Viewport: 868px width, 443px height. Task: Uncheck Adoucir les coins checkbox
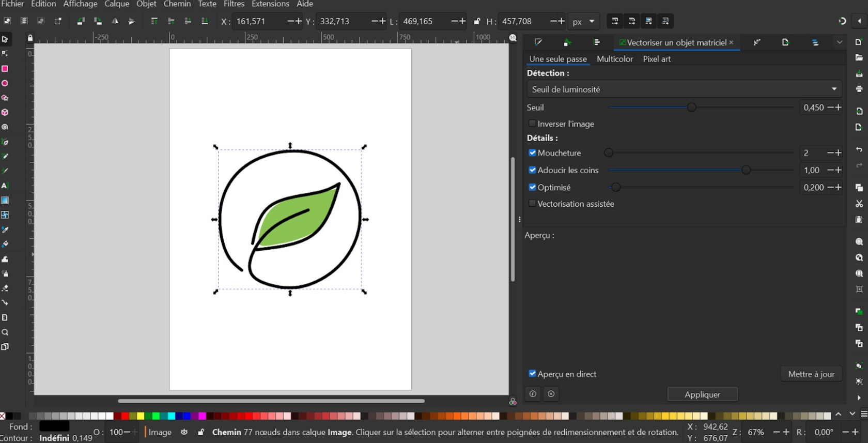coord(532,170)
